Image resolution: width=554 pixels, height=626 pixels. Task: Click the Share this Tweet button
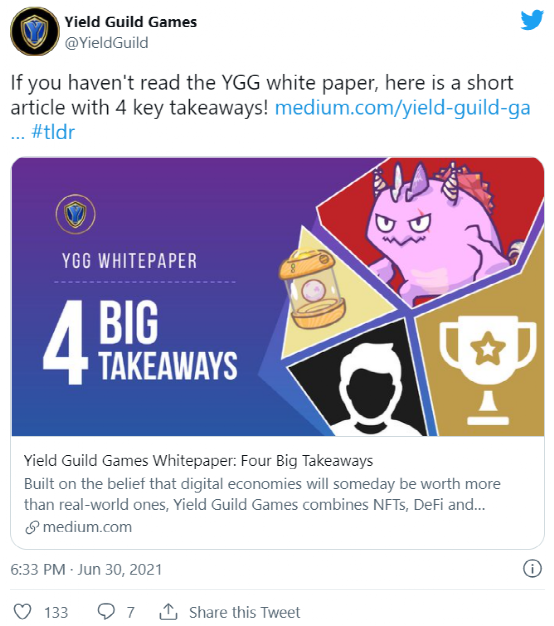pyautogui.click(x=244, y=612)
